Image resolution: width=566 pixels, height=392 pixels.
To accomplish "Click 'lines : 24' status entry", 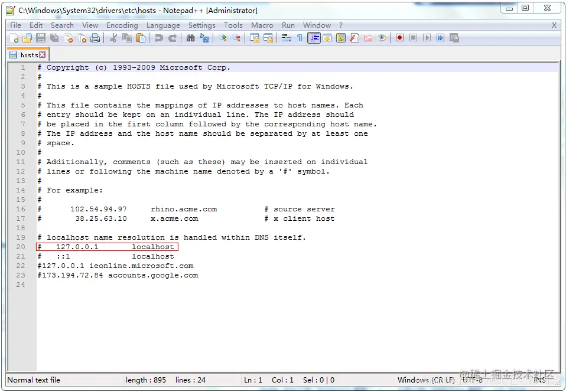I will click(191, 380).
